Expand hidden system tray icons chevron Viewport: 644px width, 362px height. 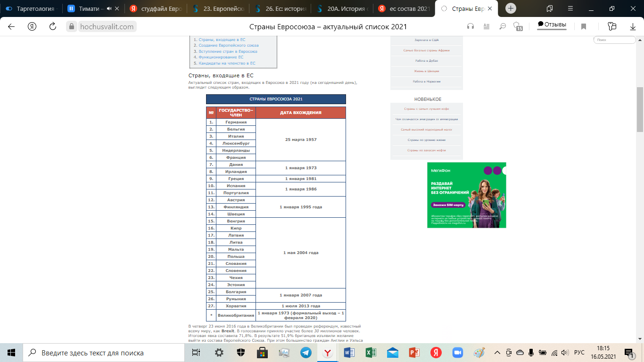[x=497, y=353]
